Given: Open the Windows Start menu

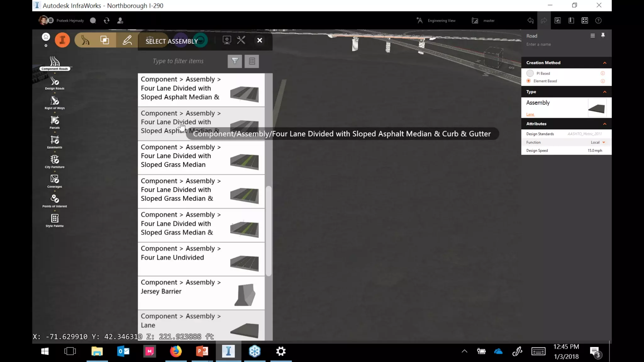Looking at the screenshot, I should pyautogui.click(x=45, y=351).
